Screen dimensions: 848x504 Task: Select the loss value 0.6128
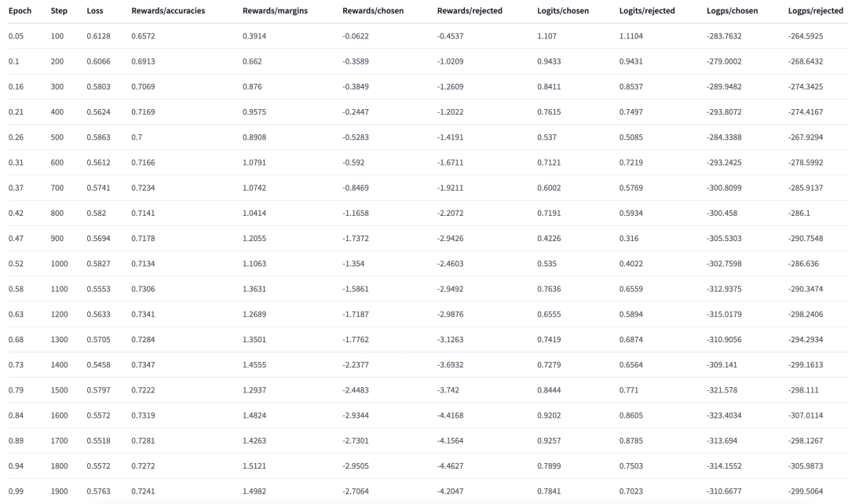[x=99, y=36]
